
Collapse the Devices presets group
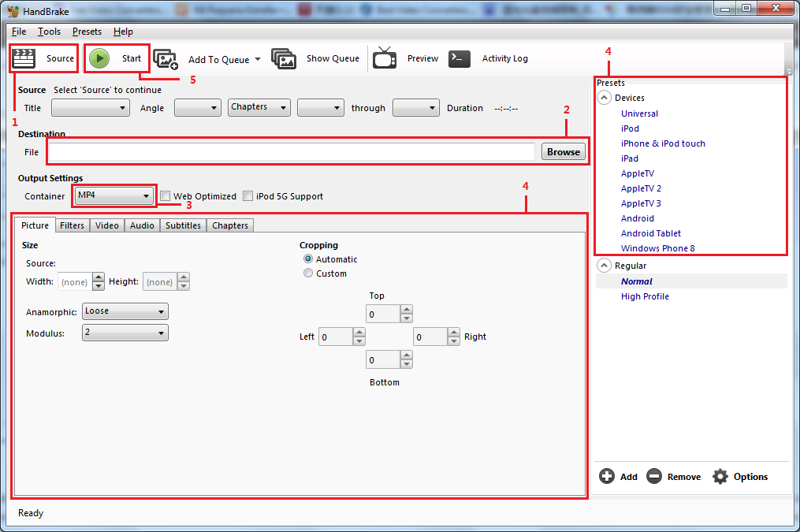pyautogui.click(x=605, y=98)
